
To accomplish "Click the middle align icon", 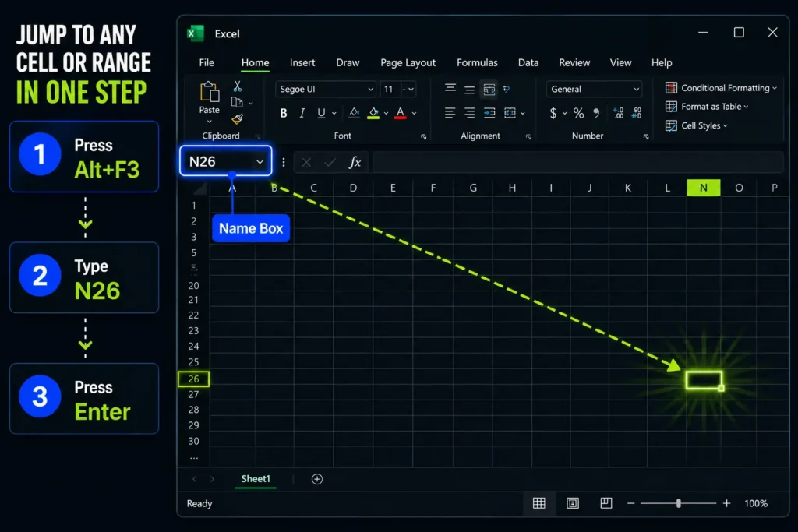I will pyautogui.click(x=469, y=90).
